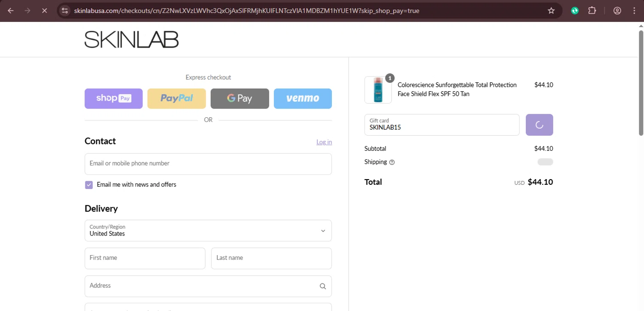Click the browser address bar URL
Image resolution: width=644 pixels, height=311 pixels.
[246, 11]
